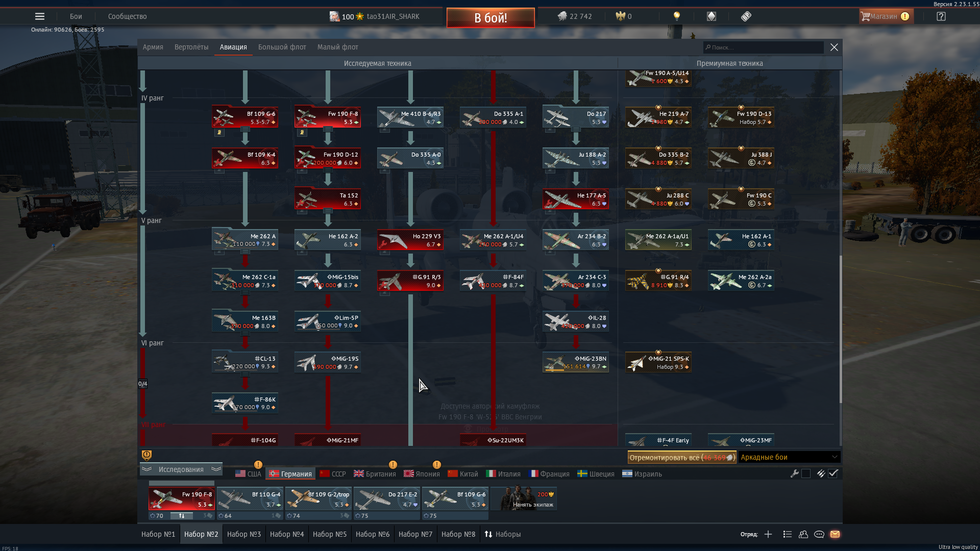Select the Китай nation flag

(x=453, y=474)
